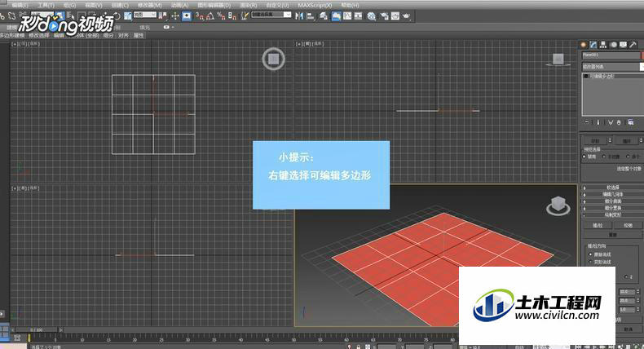Click the configure modifier sets icon

[630, 122]
